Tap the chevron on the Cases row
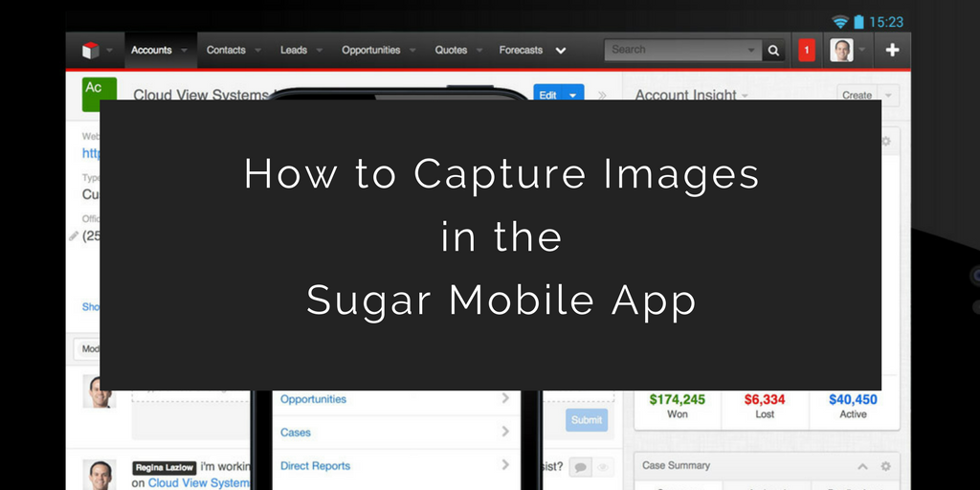The height and width of the screenshot is (490, 980). [505, 432]
